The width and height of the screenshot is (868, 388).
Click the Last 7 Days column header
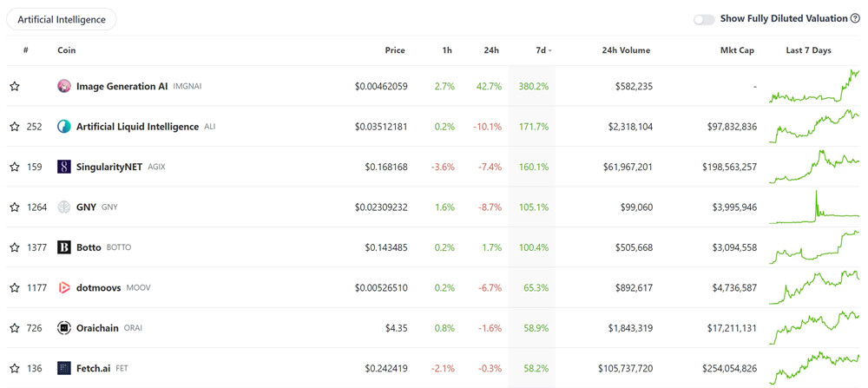click(809, 50)
